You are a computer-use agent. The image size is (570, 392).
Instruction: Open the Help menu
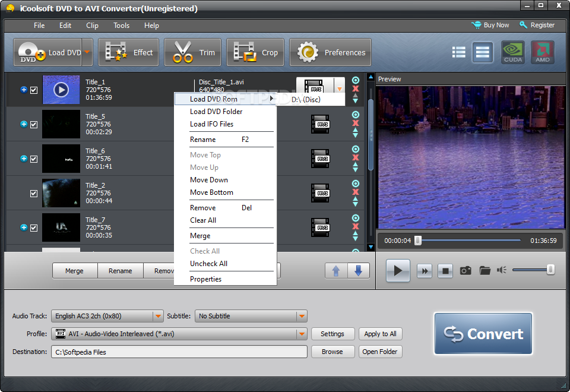click(151, 26)
